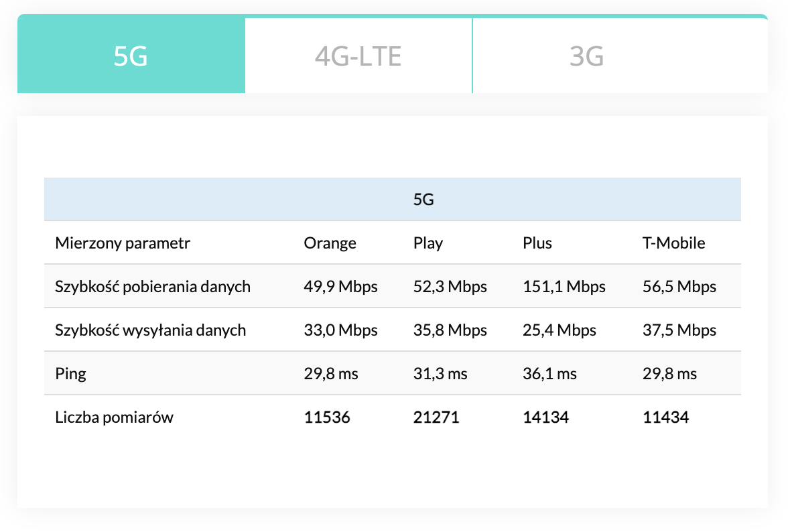Screen dimensions: 788x532
Task: Select the Play column header
Action: (x=428, y=243)
